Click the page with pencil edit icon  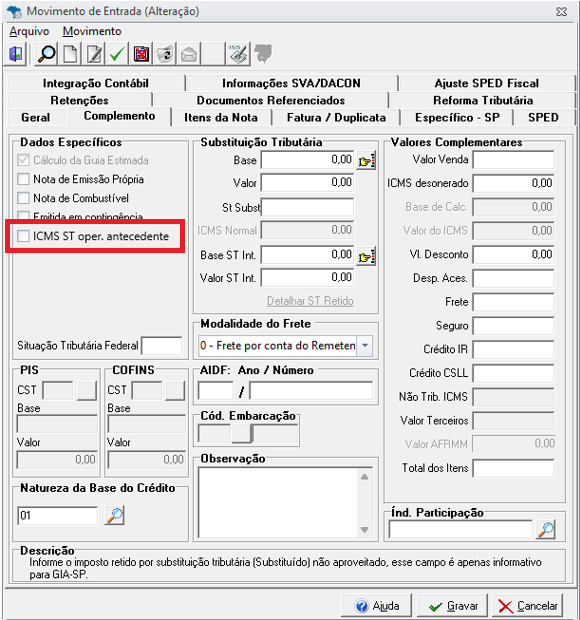94,54
